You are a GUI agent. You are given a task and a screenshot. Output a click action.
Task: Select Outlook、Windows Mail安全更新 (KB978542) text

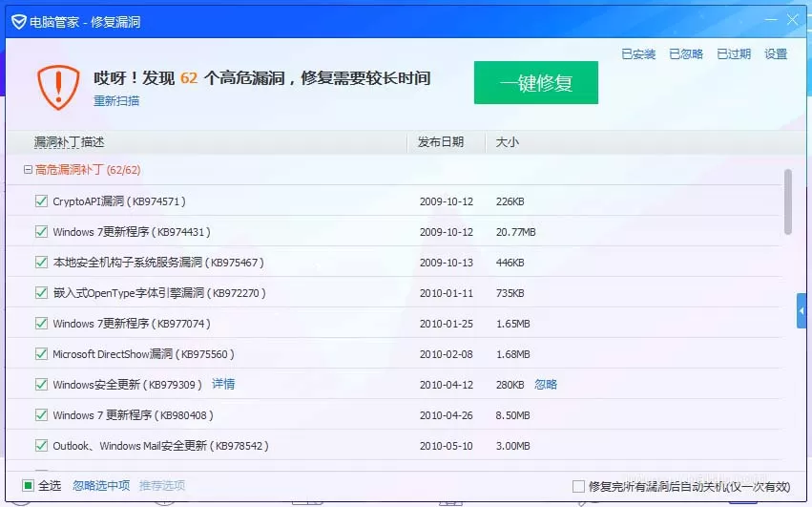pyautogui.click(x=160, y=446)
